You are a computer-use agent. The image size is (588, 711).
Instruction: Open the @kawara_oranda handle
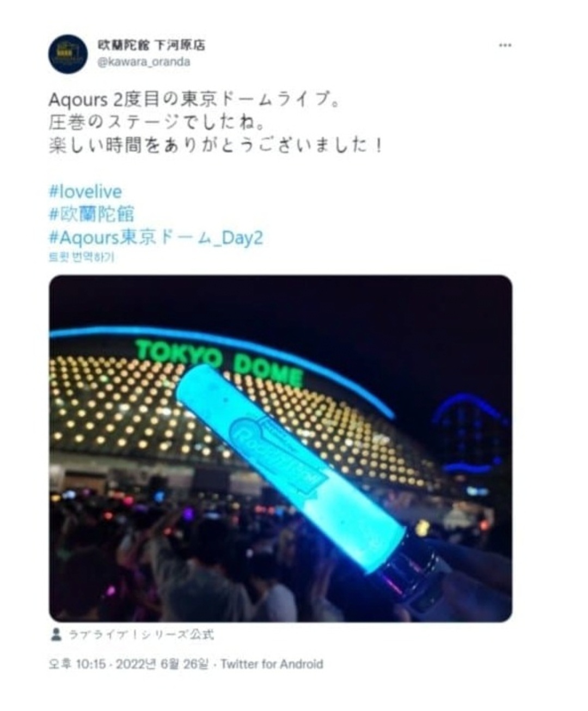(x=144, y=62)
